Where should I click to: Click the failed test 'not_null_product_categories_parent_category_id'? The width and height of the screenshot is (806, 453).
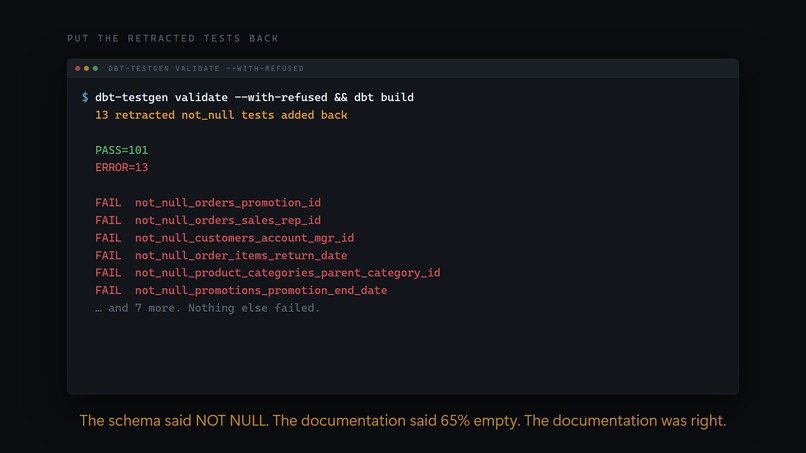click(287, 273)
